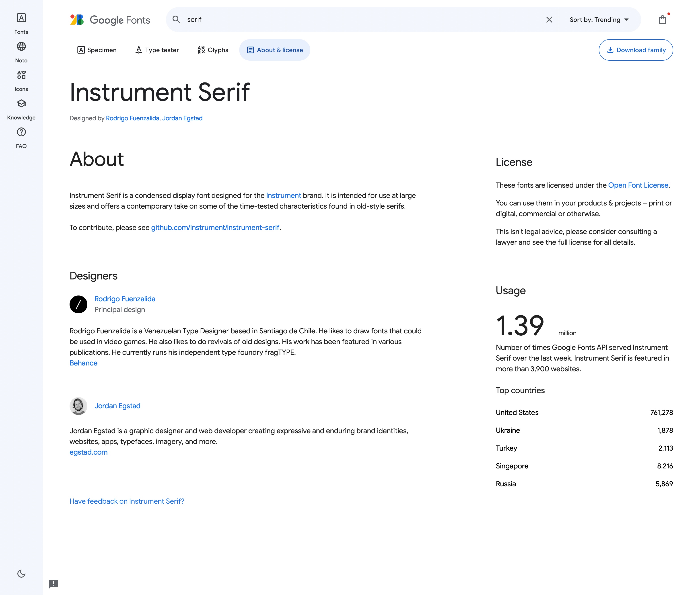Expand the Sort by Trending dropdown
Viewport: 700px width, 595px height.
(x=599, y=20)
